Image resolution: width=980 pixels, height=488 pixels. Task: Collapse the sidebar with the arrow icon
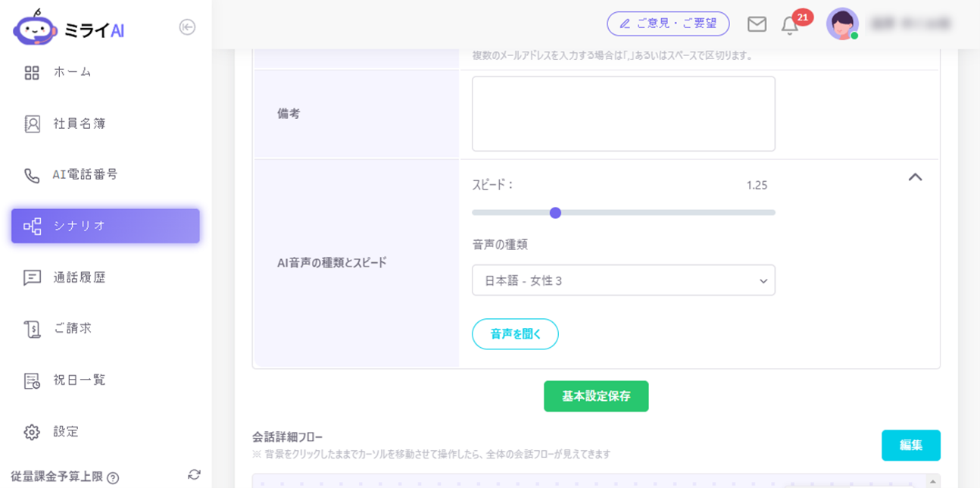[187, 27]
